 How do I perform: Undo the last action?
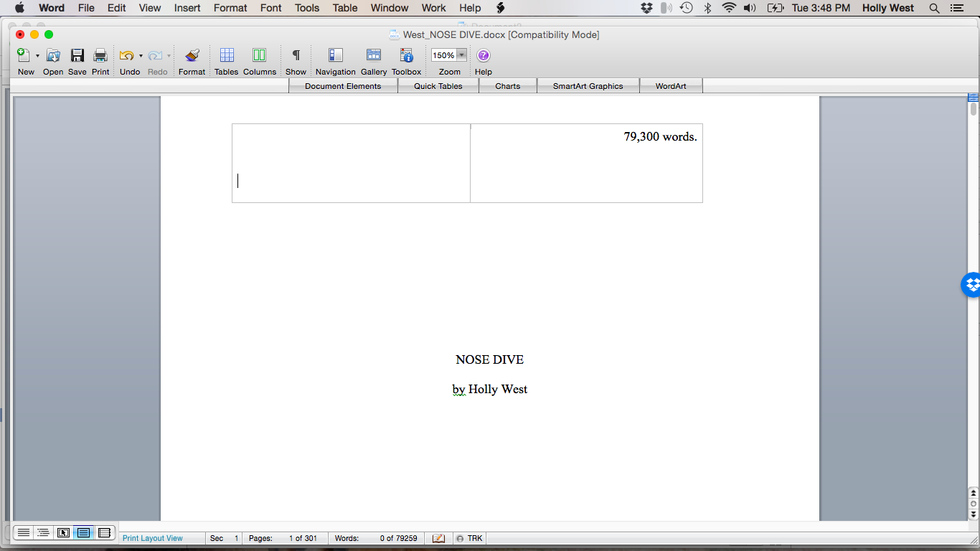[127, 55]
